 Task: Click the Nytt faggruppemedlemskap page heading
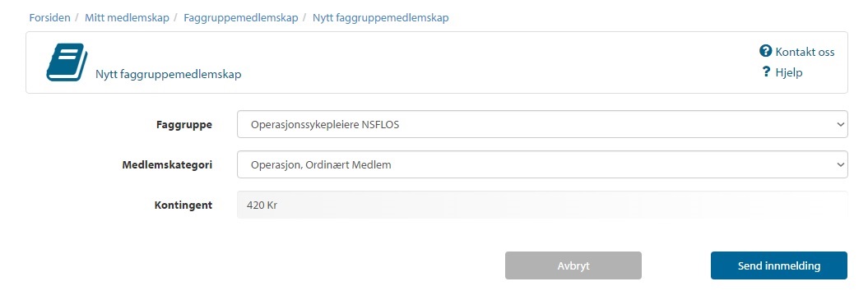[169, 74]
